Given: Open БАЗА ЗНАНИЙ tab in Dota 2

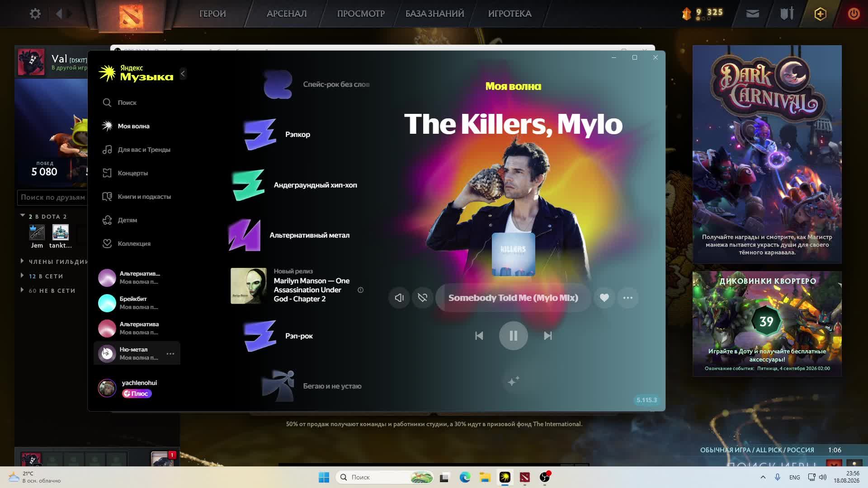Looking at the screenshot, I should point(435,14).
